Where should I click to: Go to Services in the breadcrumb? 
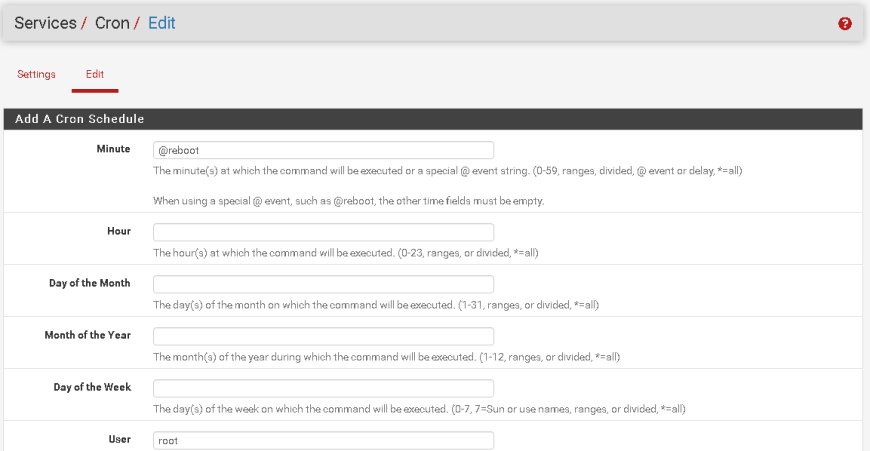[45, 23]
